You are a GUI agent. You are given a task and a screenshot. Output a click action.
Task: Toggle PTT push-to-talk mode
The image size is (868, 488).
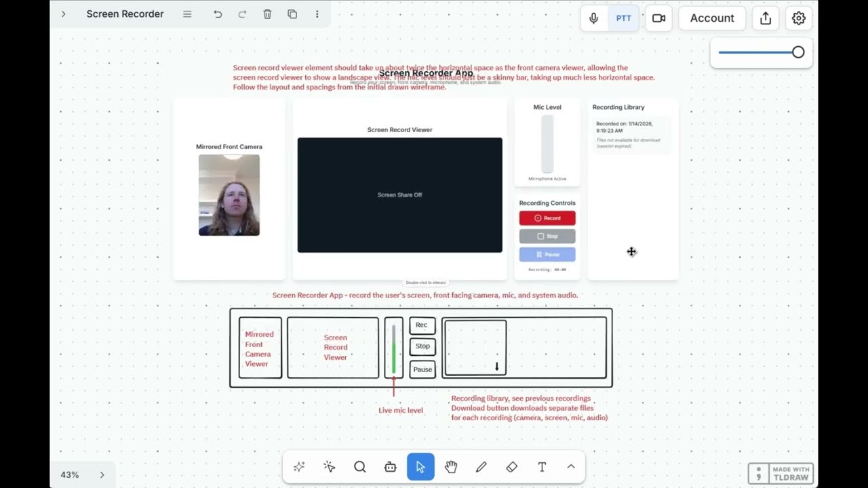(x=623, y=18)
